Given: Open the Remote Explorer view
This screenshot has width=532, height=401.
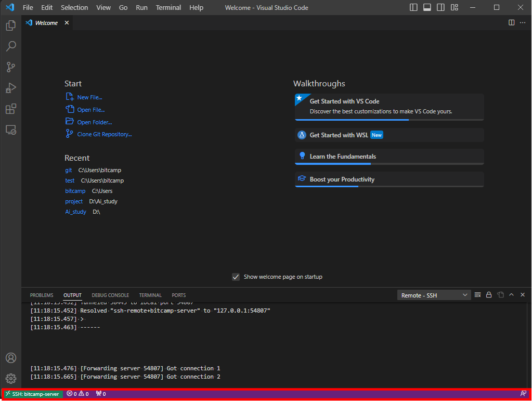Looking at the screenshot, I should tap(11, 130).
